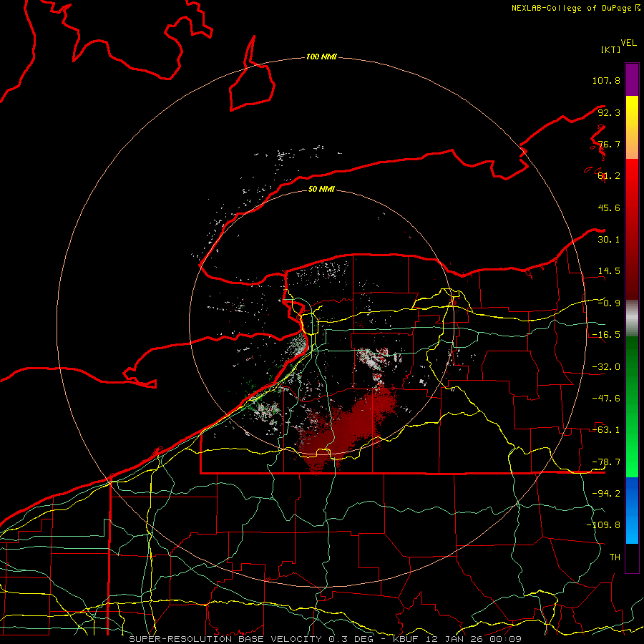Click the [KT] units label
Image resolution: width=644 pixels, height=644 pixels.
point(610,49)
